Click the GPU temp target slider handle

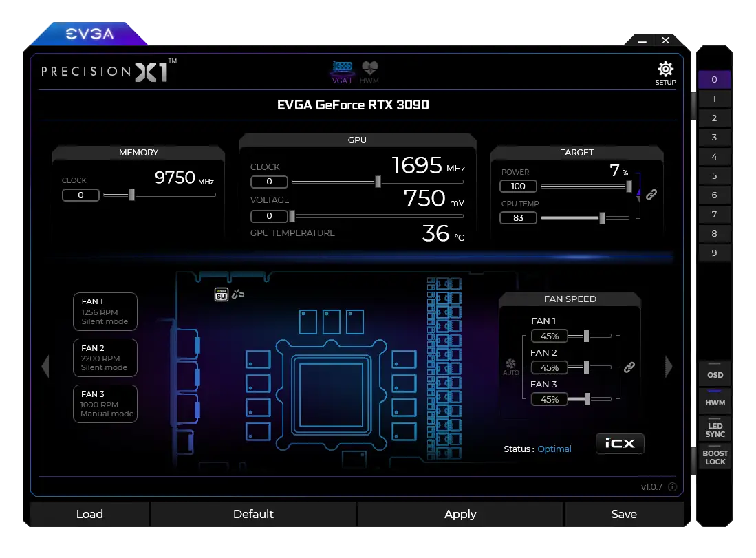tap(602, 218)
